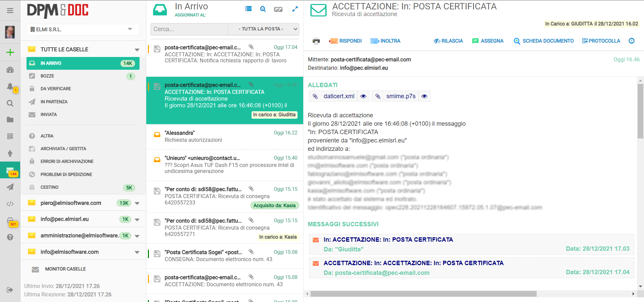The image size is (644, 302).
Task: Click RISPONDI reply button
Action: (x=345, y=41)
